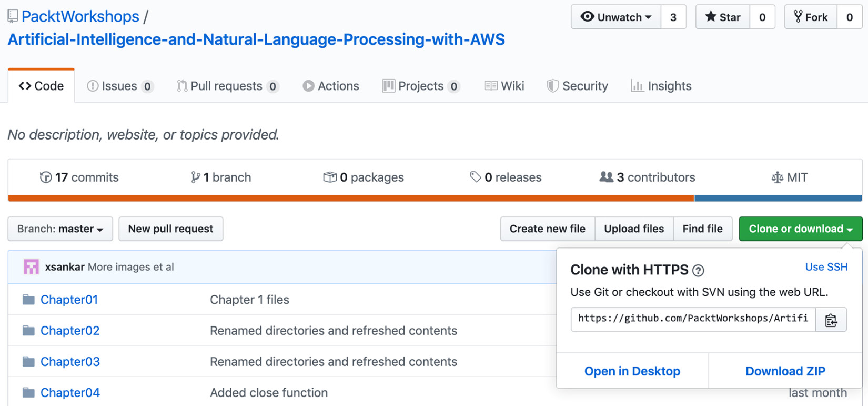Open Chapter02 commit Renamed directories and refreshed contents

coord(334,331)
